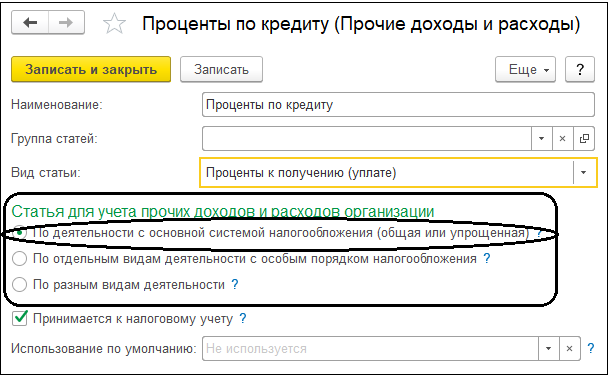Click the Записать button

(x=221, y=69)
